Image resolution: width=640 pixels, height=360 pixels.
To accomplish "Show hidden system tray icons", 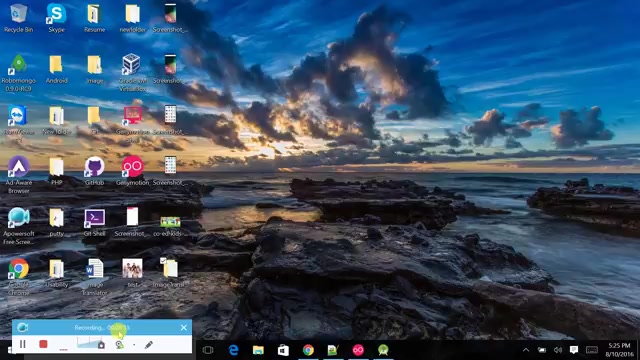I will [x=526, y=350].
